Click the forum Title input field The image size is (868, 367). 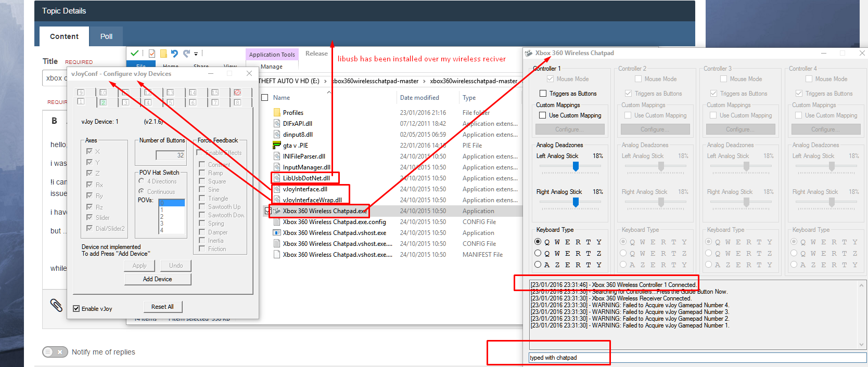55,78
